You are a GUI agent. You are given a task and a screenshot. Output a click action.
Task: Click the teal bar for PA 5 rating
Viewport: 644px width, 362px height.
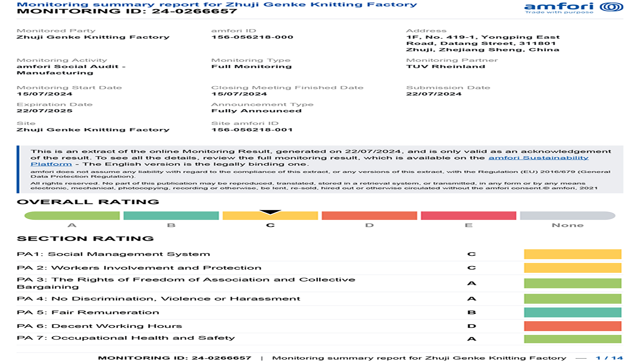(x=573, y=312)
